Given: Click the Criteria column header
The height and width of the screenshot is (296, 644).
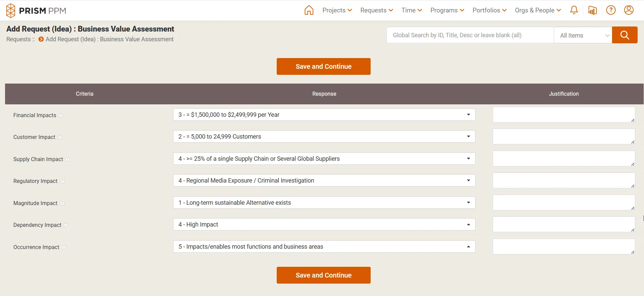Looking at the screenshot, I should [x=85, y=94].
